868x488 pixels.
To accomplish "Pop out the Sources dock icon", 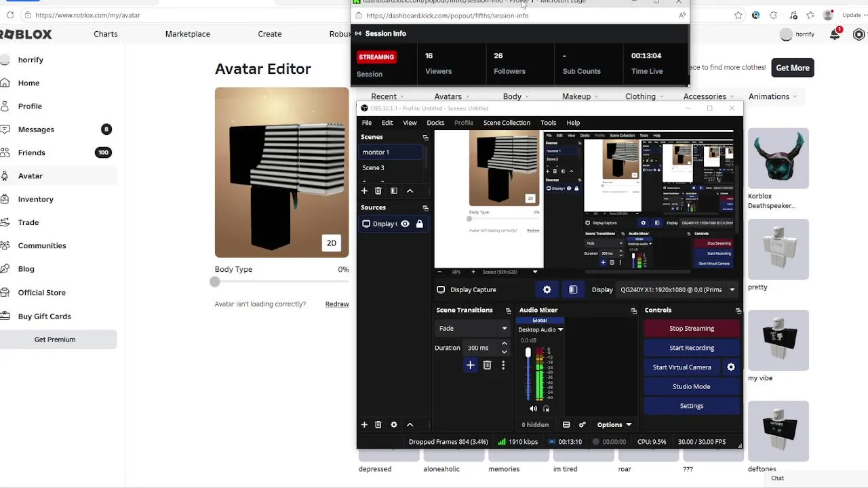I will pyautogui.click(x=425, y=208).
